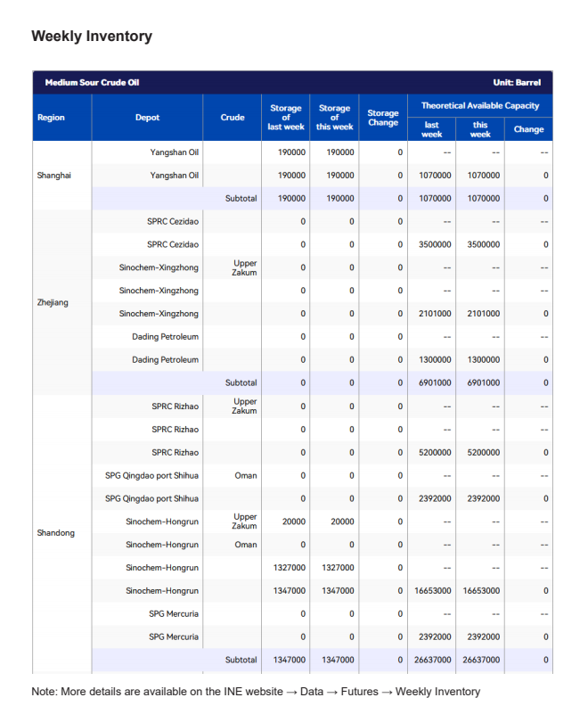Click the Subtotal label in Shanghai section

pyautogui.click(x=241, y=199)
